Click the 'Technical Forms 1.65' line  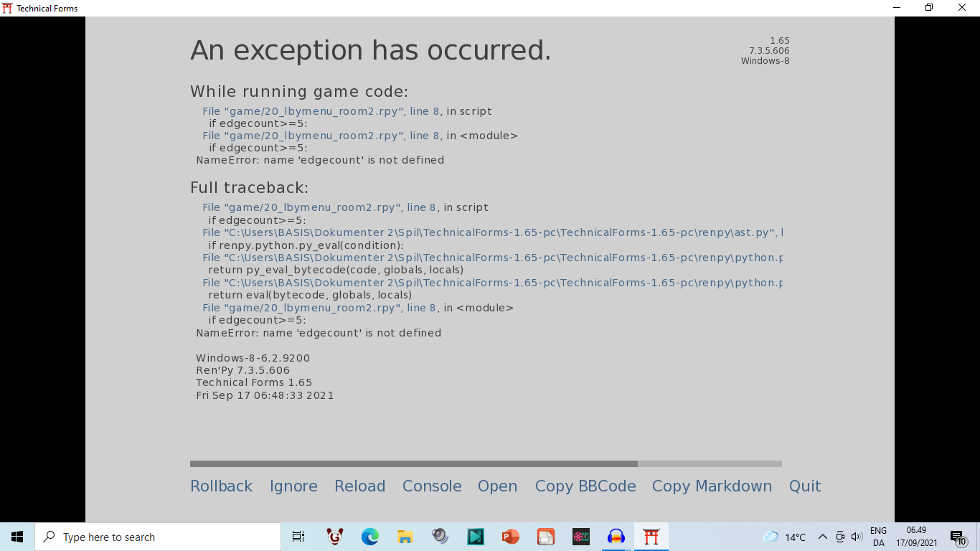tap(254, 382)
